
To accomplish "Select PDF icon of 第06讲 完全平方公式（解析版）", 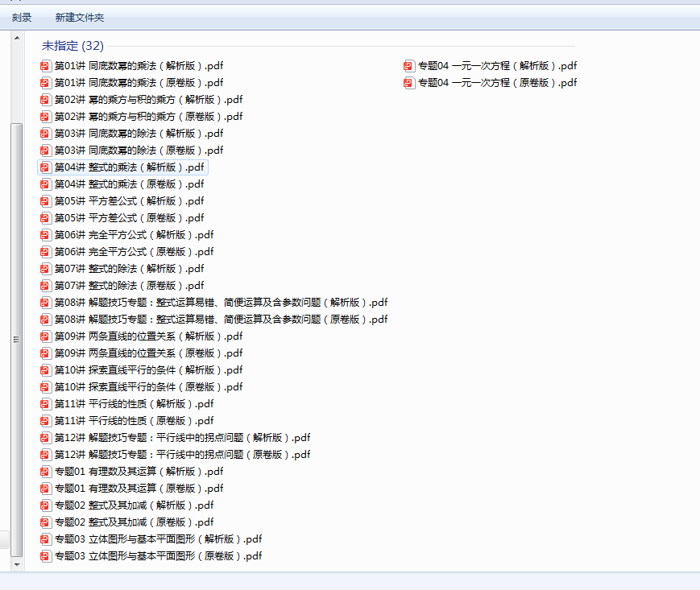I will (x=46, y=235).
